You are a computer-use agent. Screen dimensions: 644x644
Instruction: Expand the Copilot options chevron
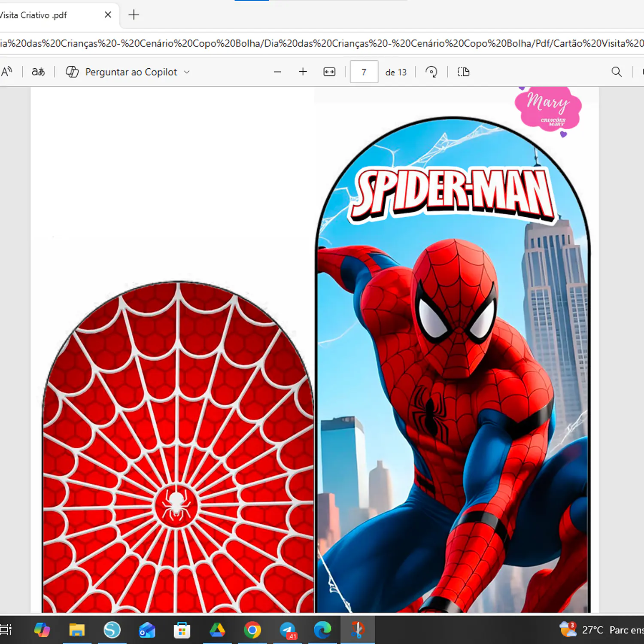point(187,72)
